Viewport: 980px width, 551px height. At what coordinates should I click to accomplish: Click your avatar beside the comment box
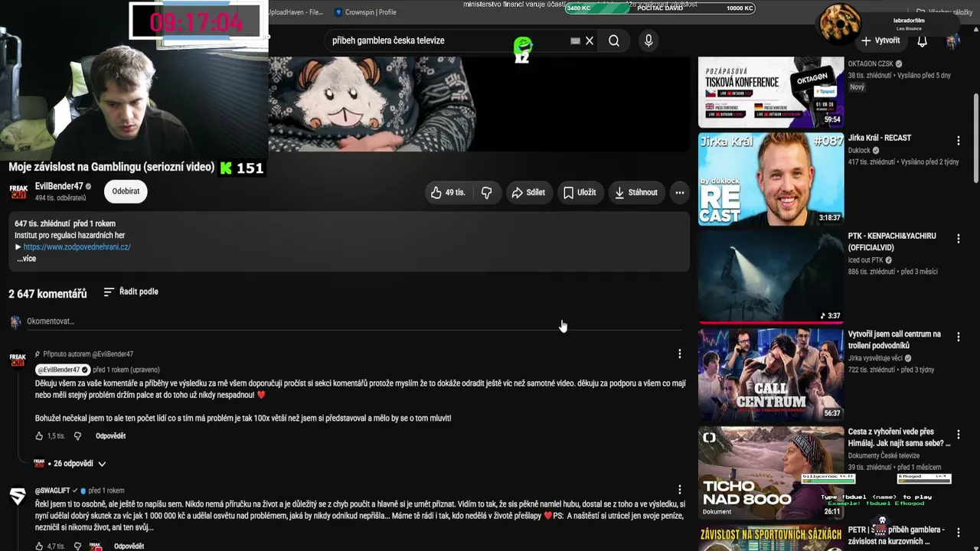point(15,321)
